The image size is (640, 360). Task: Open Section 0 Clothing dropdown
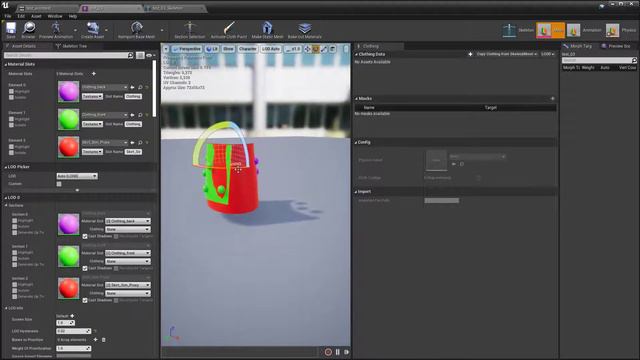click(128, 229)
